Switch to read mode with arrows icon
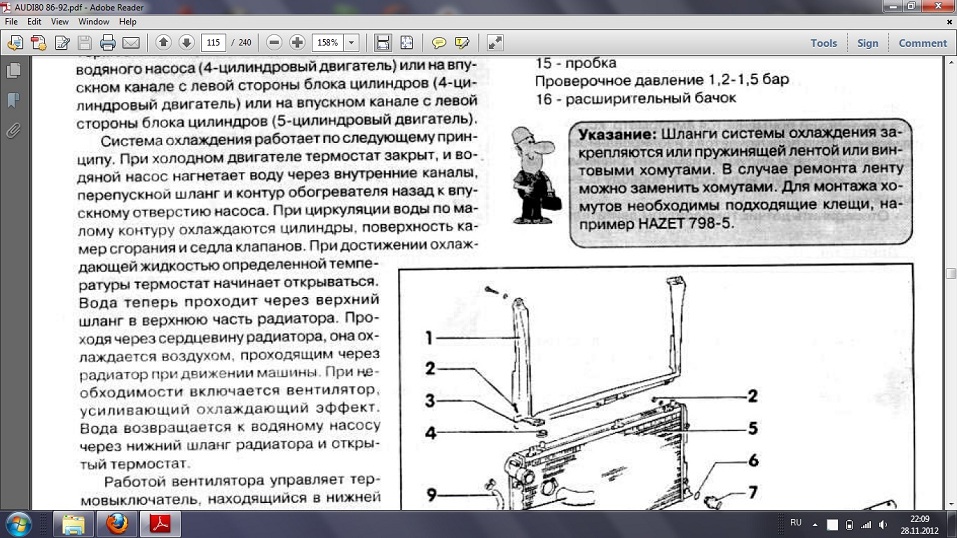 pyautogui.click(x=495, y=43)
